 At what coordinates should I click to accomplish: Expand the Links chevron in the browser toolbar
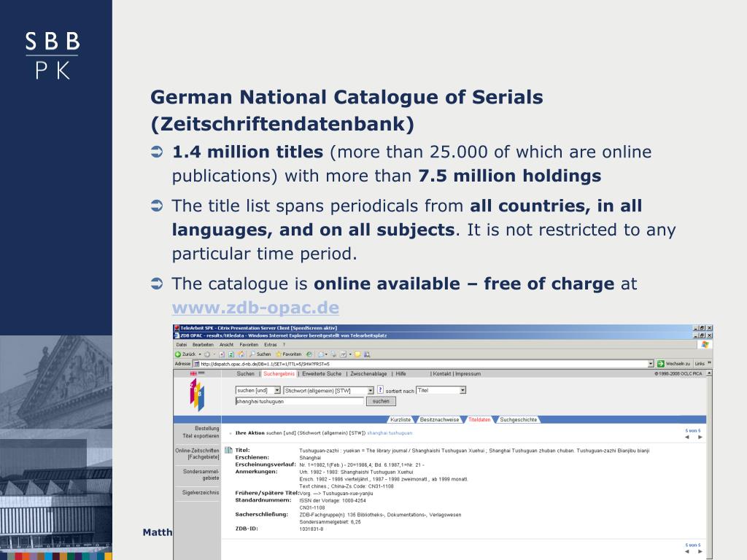[709, 363]
